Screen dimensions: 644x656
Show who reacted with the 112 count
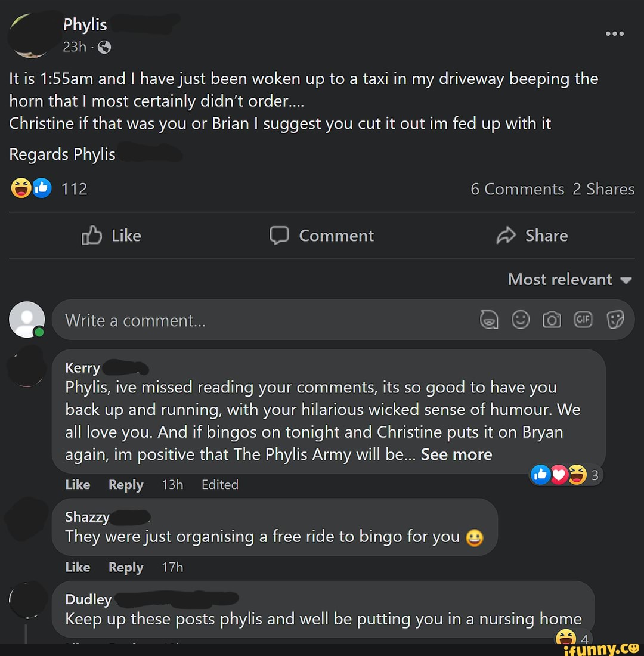pyautogui.click(x=74, y=189)
